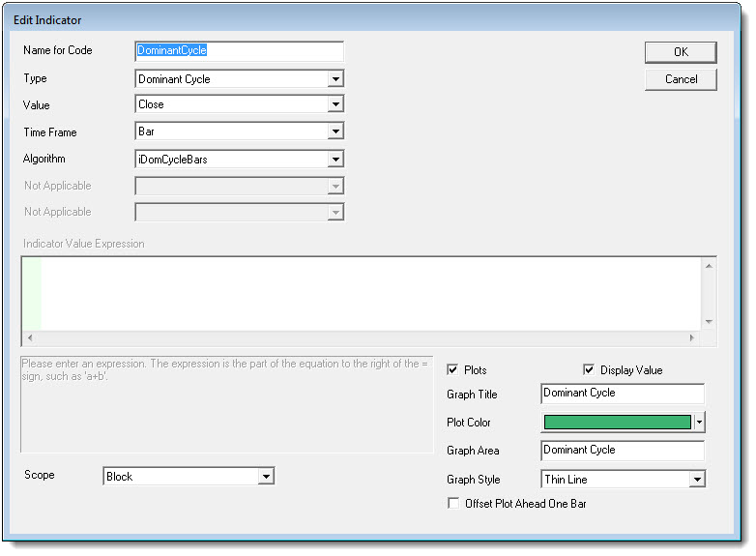Viewport: 756px width, 556px height.
Task: Uncheck the Display Value checkbox
Action: point(589,370)
